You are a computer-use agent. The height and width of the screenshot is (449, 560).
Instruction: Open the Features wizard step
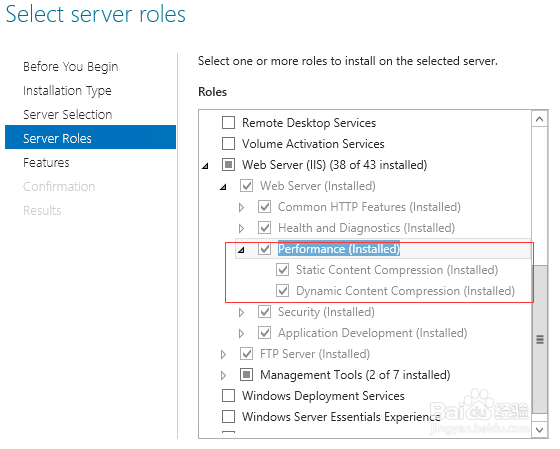(x=46, y=163)
